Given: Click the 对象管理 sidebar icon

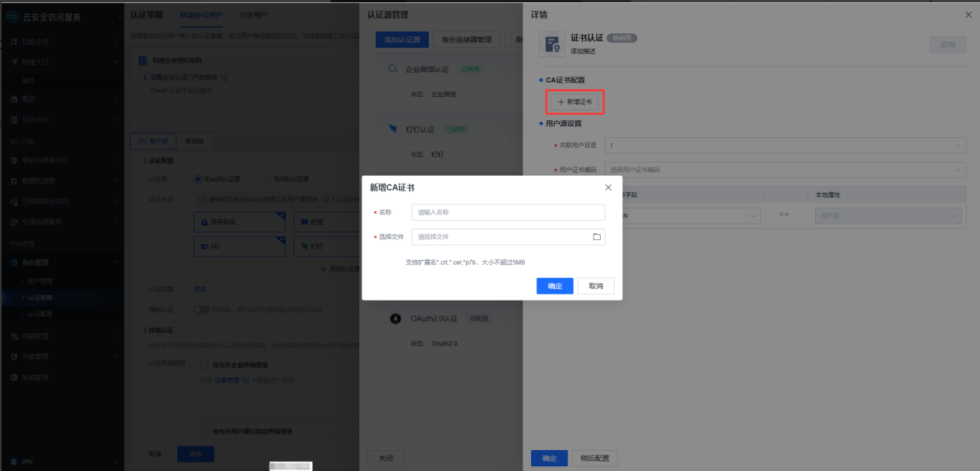Looking at the screenshot, I should click(x=14, y=357).
